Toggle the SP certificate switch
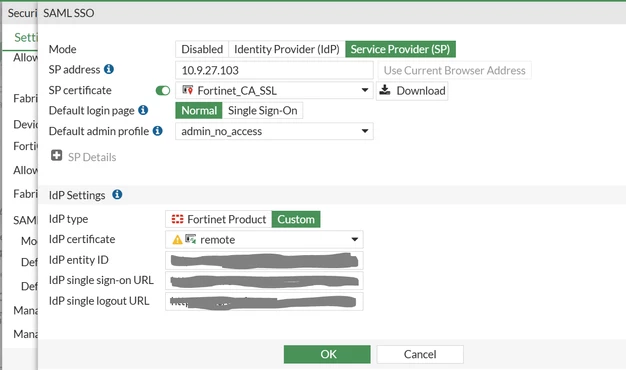The image size is (626, 370). (x=163, y=91)
